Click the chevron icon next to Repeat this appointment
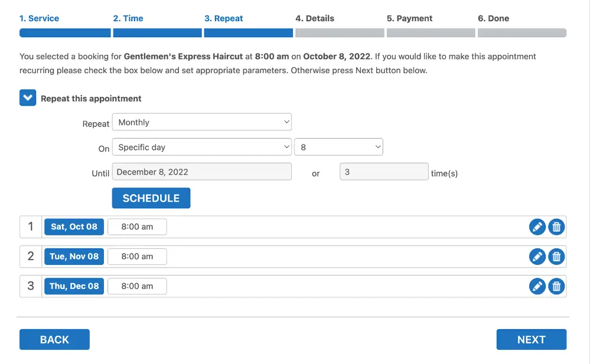 point(27,97)
